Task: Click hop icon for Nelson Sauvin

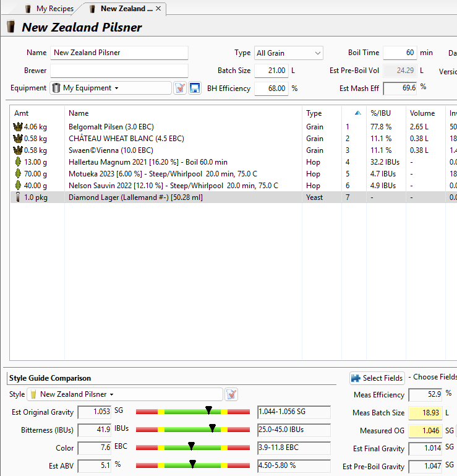Action: tap(18, 186)
